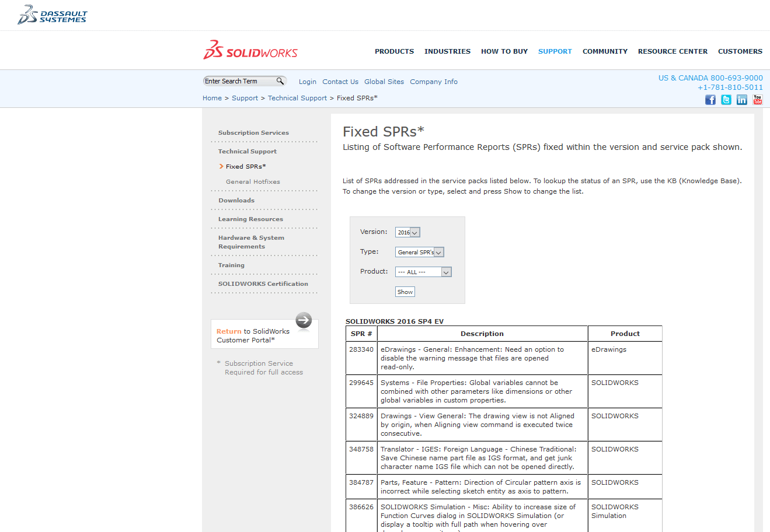Open the LinkedIn social icon

click(741, 100)
